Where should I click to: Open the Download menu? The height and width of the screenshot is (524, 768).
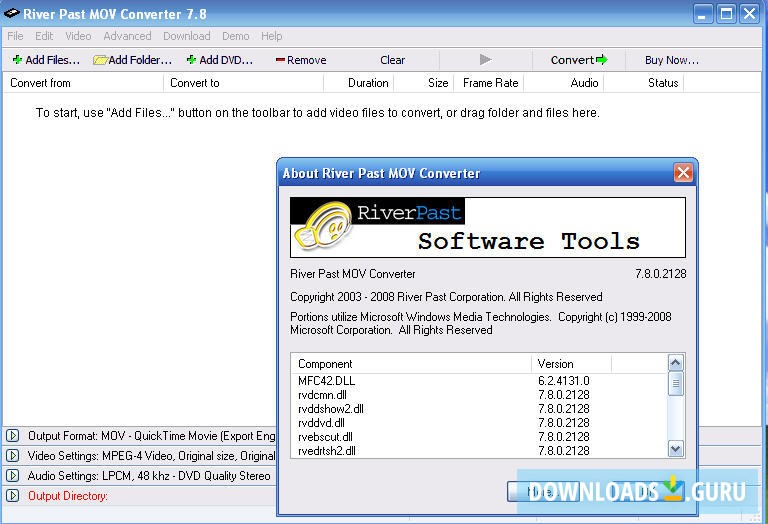tap(187, 36)
